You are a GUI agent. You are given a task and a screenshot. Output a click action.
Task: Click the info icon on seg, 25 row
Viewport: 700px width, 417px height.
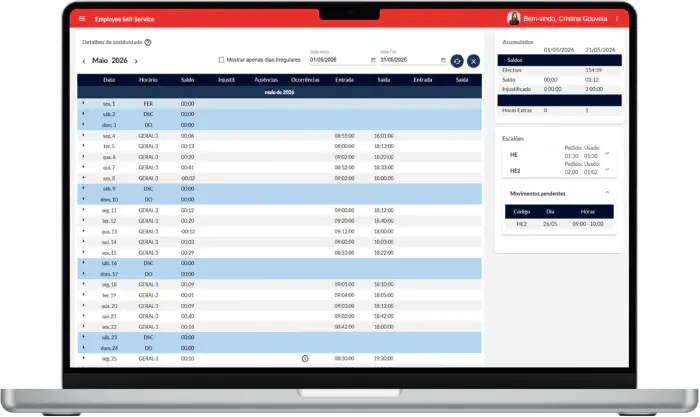pyautogui.click(x=305, y=359)
